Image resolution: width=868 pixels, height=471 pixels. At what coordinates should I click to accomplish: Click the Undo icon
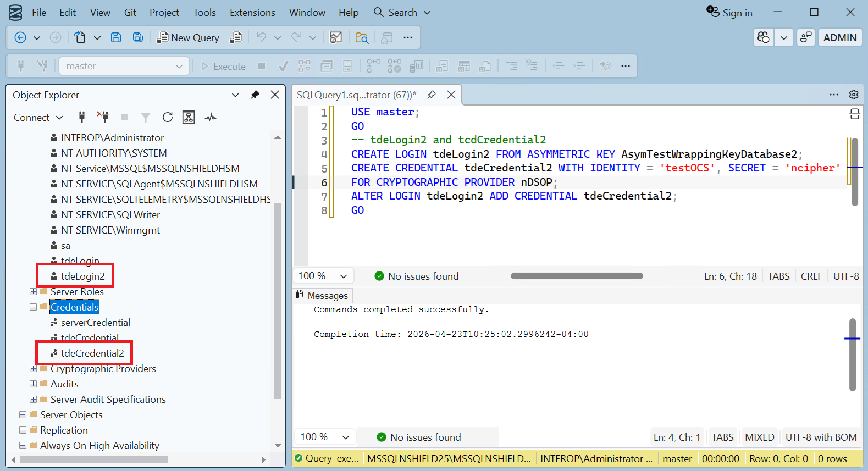[x=261, y=37]
